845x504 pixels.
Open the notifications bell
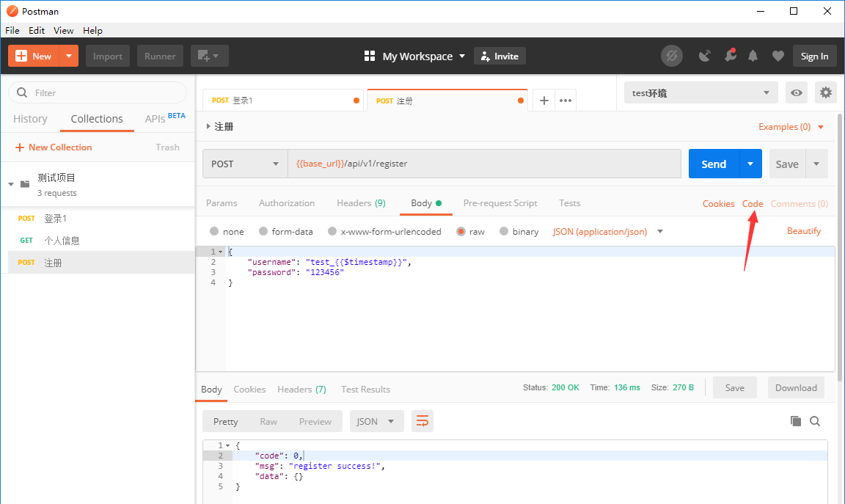(753, 56)
